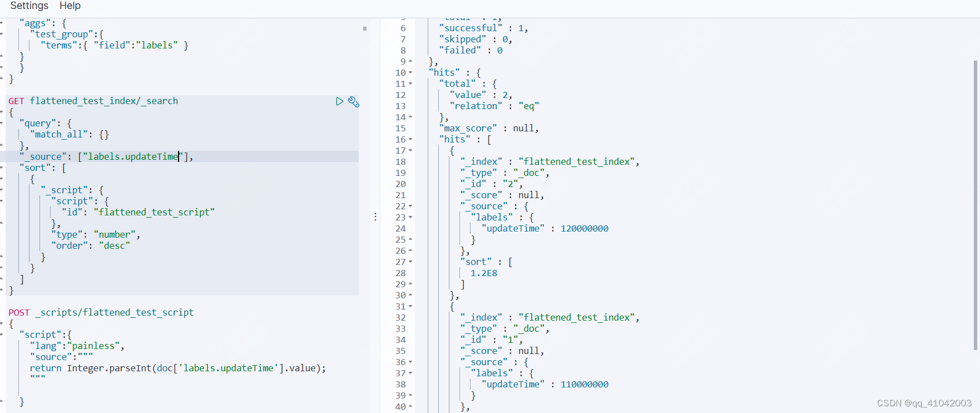
Task: Open the Help menu
Action: coord(70,6)
